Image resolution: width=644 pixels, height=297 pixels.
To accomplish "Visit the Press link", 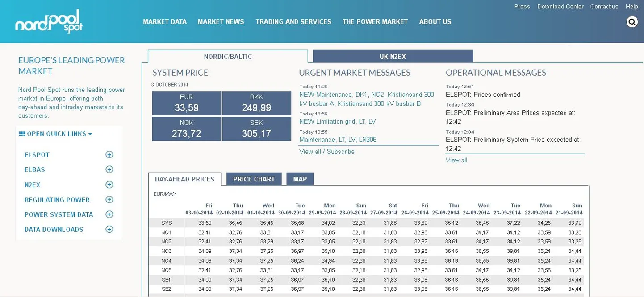I will click(522, 7).
